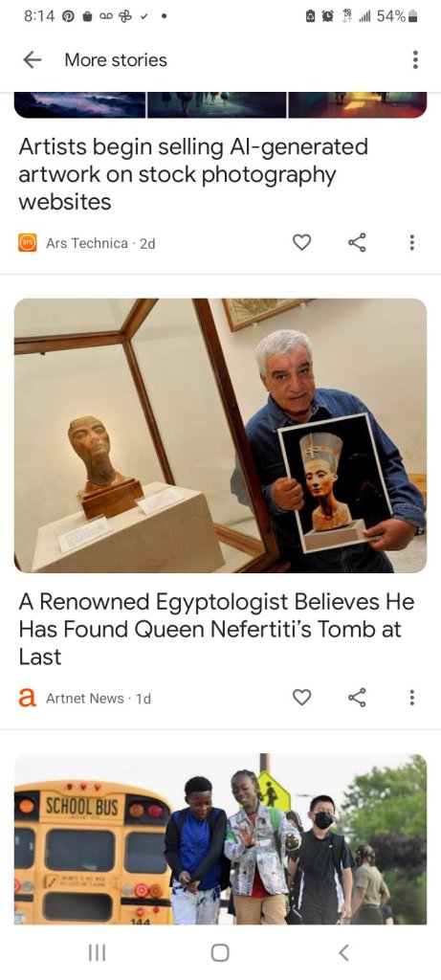
Task: Tap the Ars Technica source name
Action: 87,243
